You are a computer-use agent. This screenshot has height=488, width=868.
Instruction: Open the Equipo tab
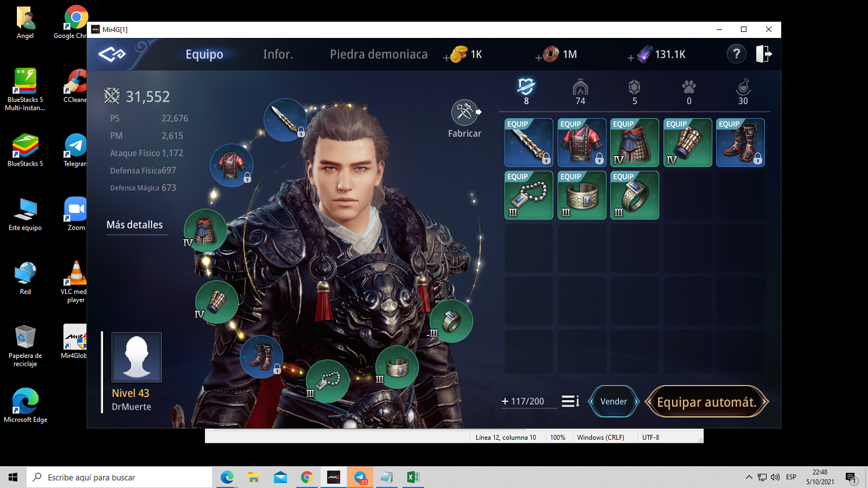click(204, 54)
